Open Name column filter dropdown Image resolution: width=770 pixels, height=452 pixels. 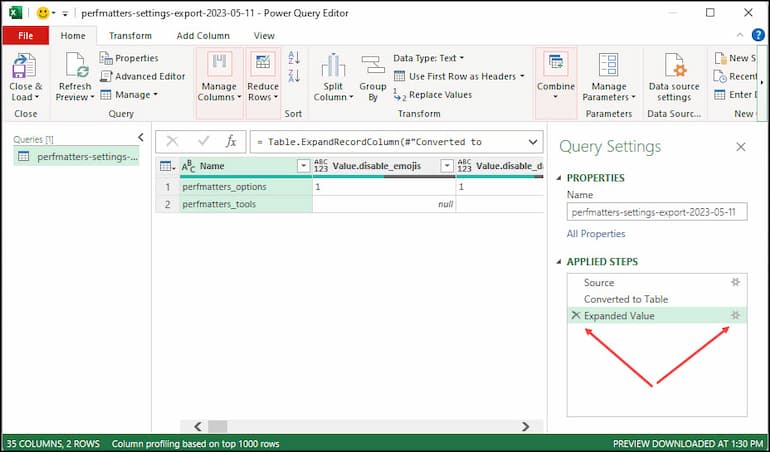point(303,166)
